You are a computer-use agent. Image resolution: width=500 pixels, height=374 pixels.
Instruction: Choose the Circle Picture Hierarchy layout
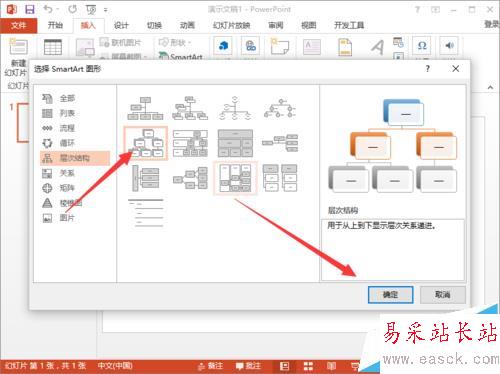point(280,108)
